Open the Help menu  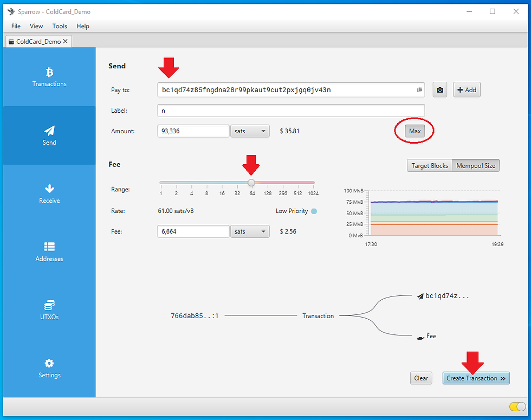82,26
